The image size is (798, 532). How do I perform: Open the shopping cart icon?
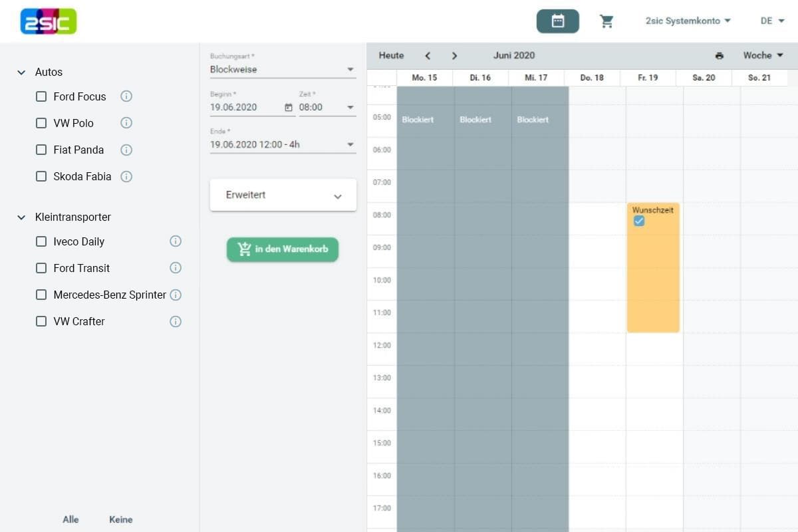(x=606, y=21)
